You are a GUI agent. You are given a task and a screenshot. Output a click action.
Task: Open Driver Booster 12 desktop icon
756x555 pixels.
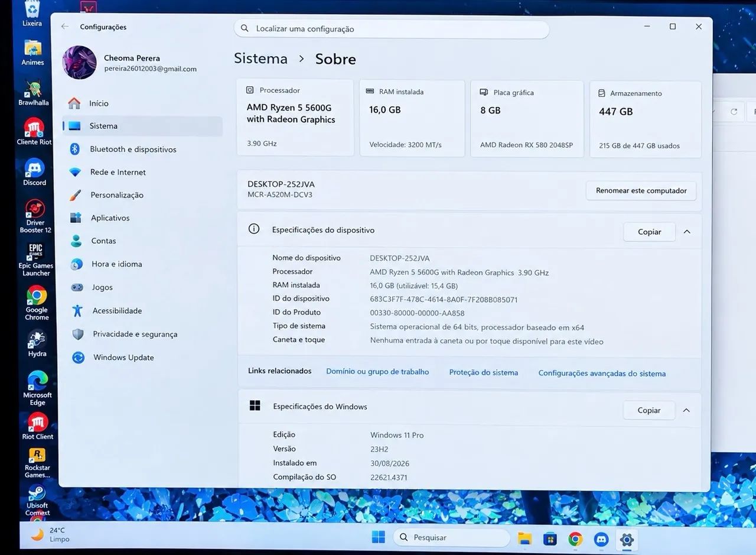35,216
